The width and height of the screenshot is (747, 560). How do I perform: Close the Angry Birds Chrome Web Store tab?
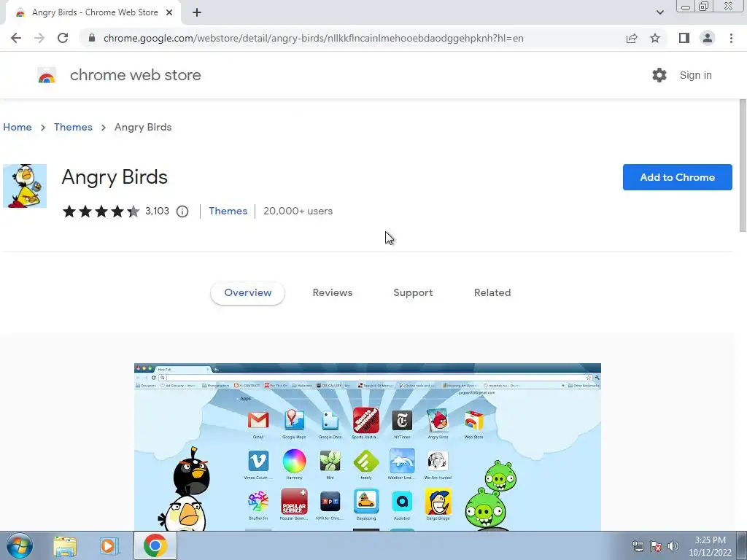pos(169,13)
